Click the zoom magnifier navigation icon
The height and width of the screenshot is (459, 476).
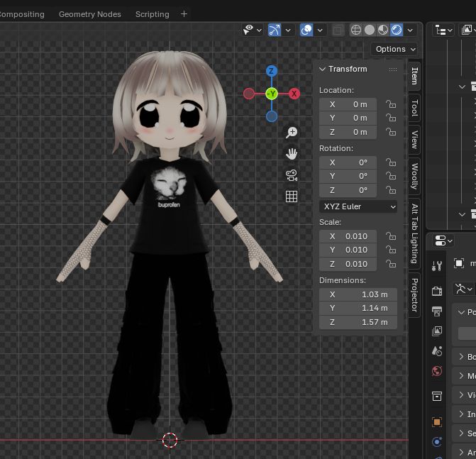point(292,133)
